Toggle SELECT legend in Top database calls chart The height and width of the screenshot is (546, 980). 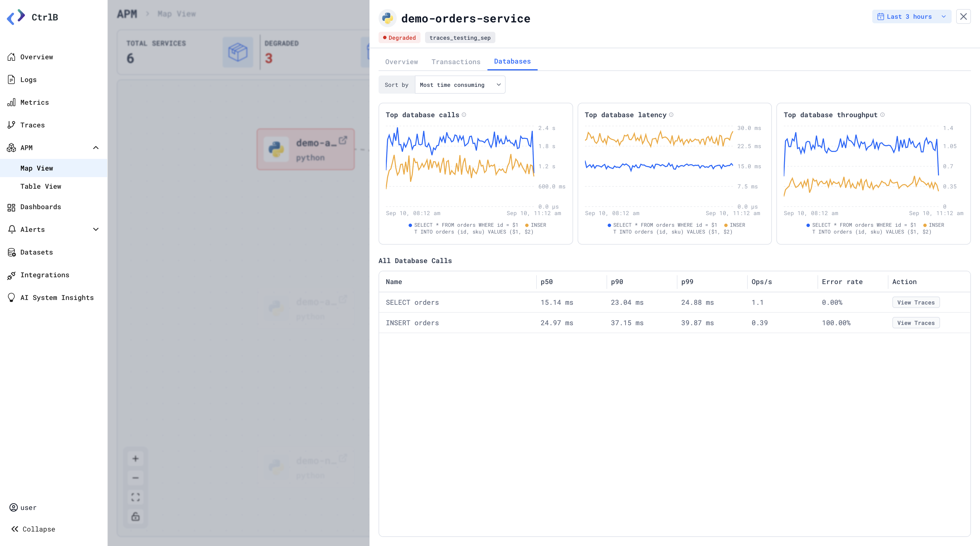[x=463, y=225]
